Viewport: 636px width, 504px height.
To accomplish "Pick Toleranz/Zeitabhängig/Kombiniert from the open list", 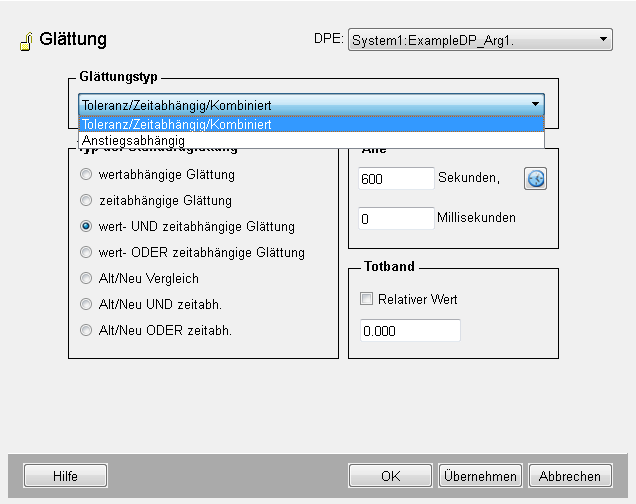I will [311, 124].
